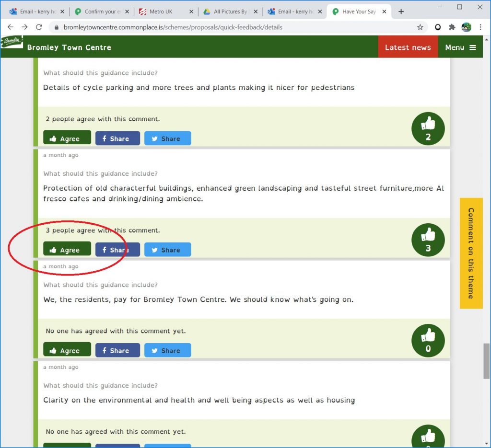Click 'What should this guidance include?' above Clarity comment
This screenshot has width=491, height=448.
tap(101, 386)
